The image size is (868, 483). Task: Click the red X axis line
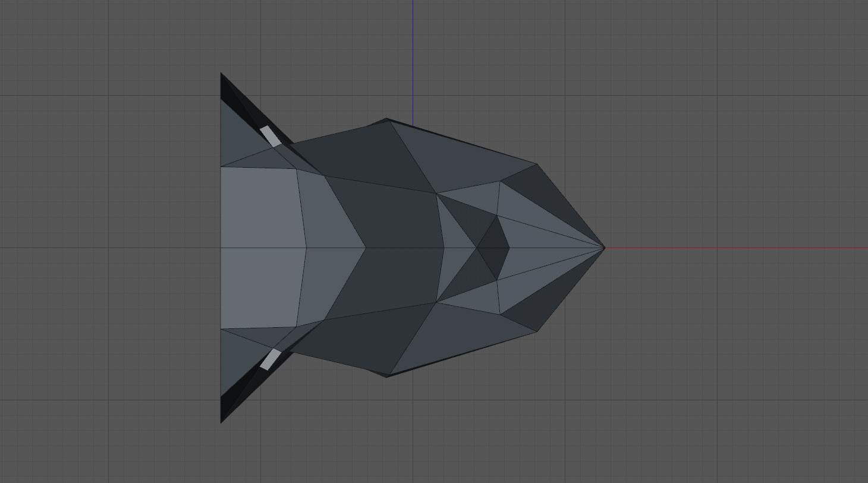coord(736,247)
